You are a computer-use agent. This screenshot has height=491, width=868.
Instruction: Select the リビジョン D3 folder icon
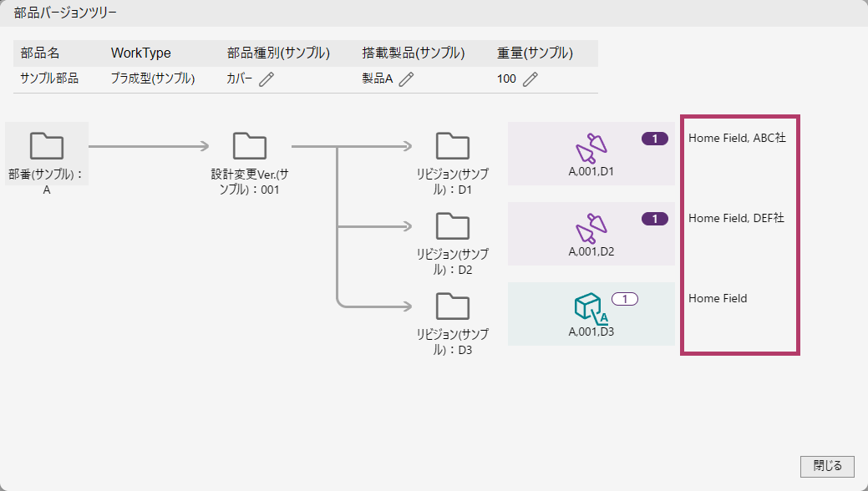click(454, 306)
